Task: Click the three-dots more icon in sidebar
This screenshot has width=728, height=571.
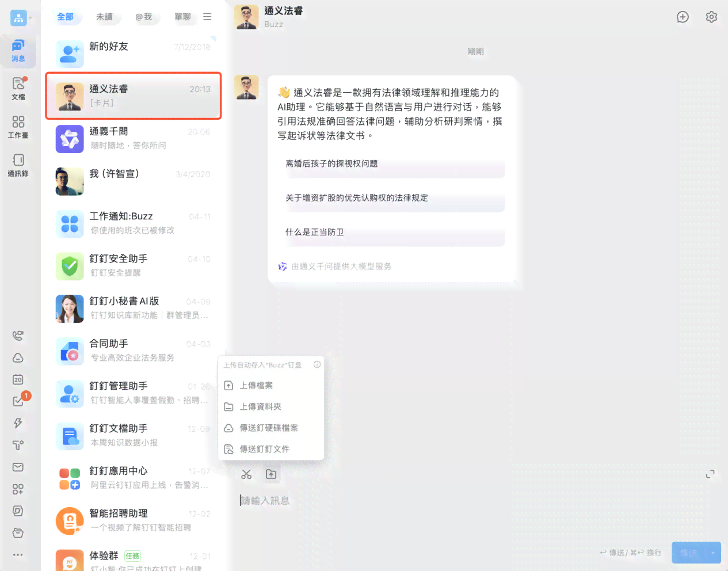Action: point(18,555)
